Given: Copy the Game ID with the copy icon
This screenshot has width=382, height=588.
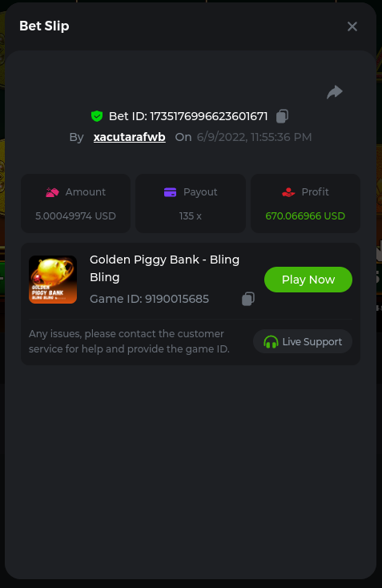Looking at the screenshot, I should [248, 299].
